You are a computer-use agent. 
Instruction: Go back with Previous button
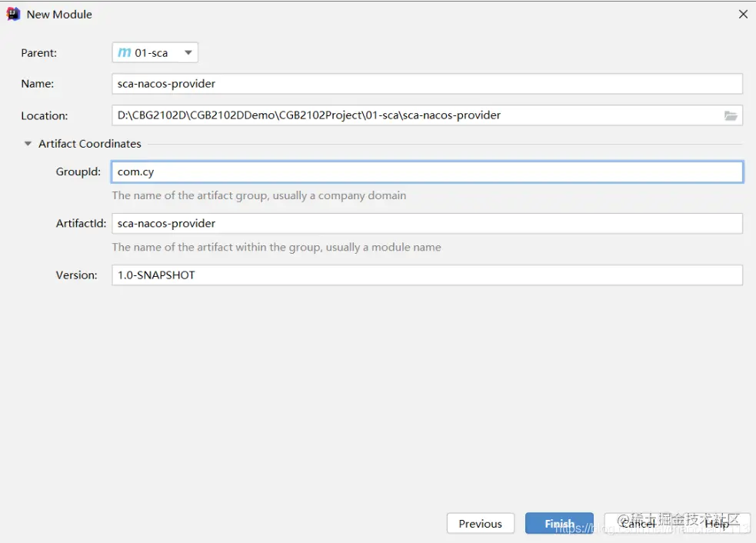pos(480,523)
